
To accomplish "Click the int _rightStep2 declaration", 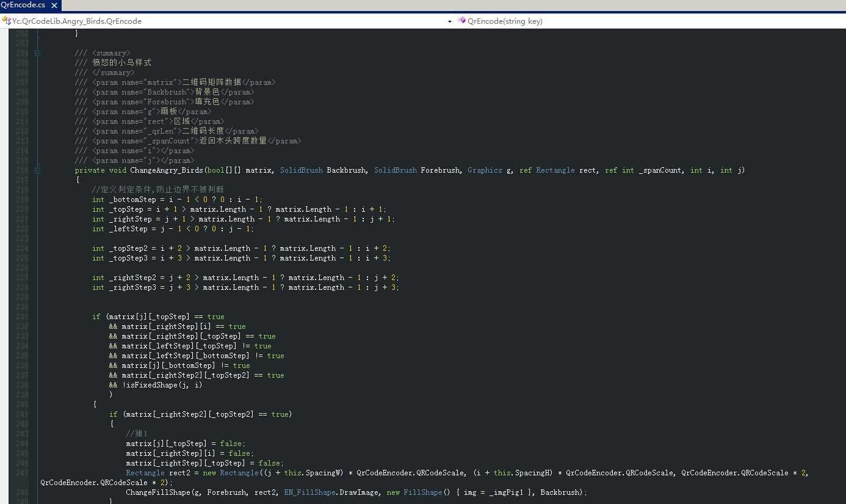I will pyautogui.click(x=246, y=278).
